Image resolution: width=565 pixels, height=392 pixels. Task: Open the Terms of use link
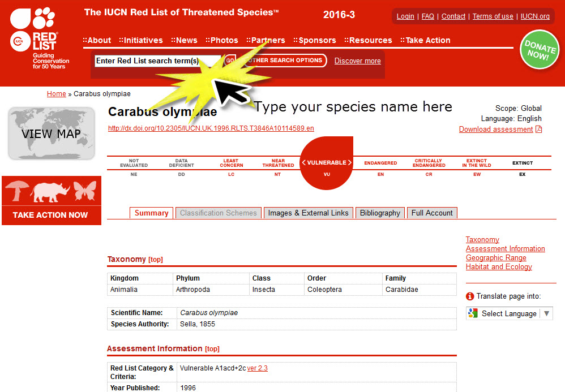pos(493,16)
